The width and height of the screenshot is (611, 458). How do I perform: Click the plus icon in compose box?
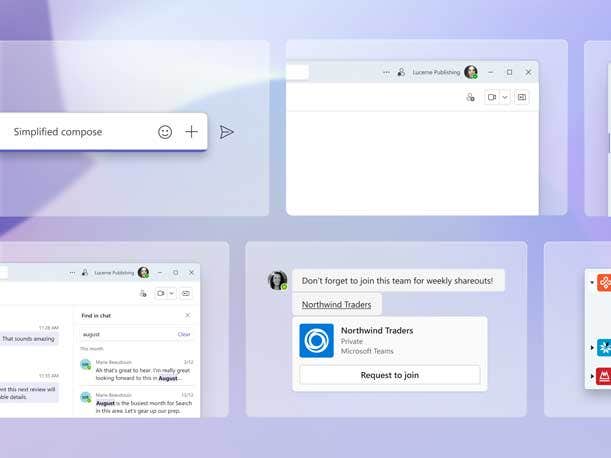coord(191,132)
